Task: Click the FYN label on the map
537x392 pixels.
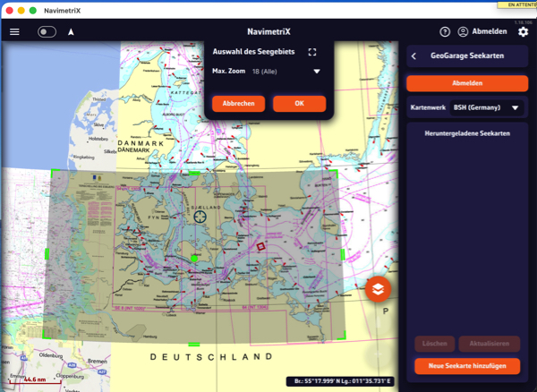Action: 154,217
